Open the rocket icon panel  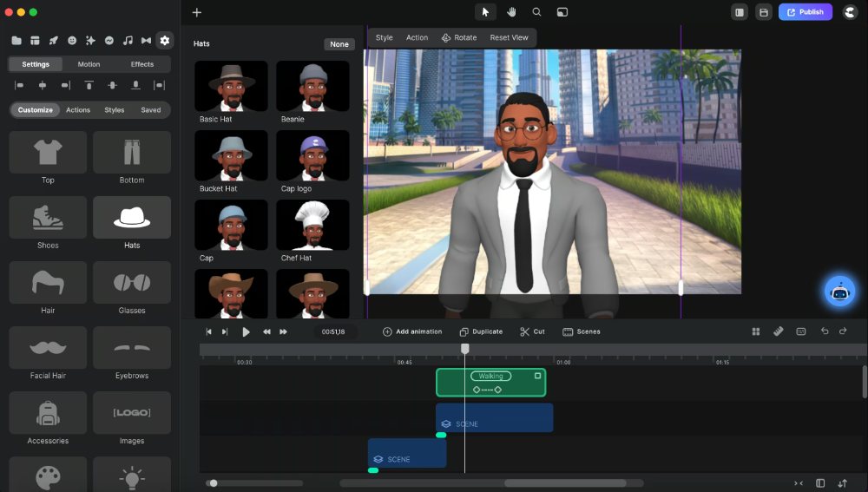pos(54,41)
